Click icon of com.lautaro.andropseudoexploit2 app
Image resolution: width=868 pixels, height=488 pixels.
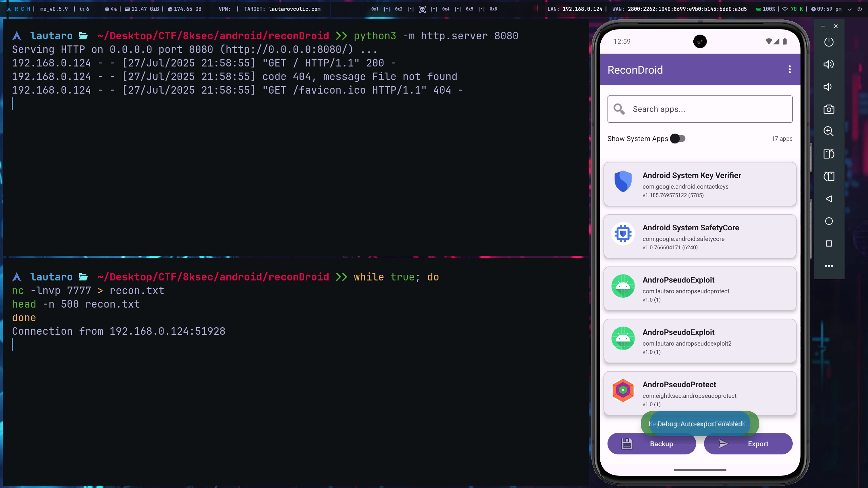coord(623,338)
